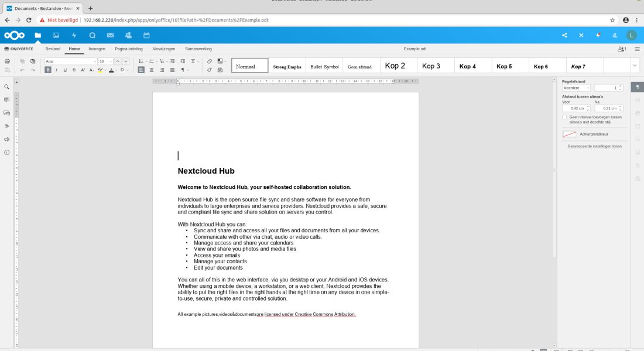This screenshot has height=351, width=644.
Task: Open Nextcloud Mail app icon
Action: [x=110, y=35]
